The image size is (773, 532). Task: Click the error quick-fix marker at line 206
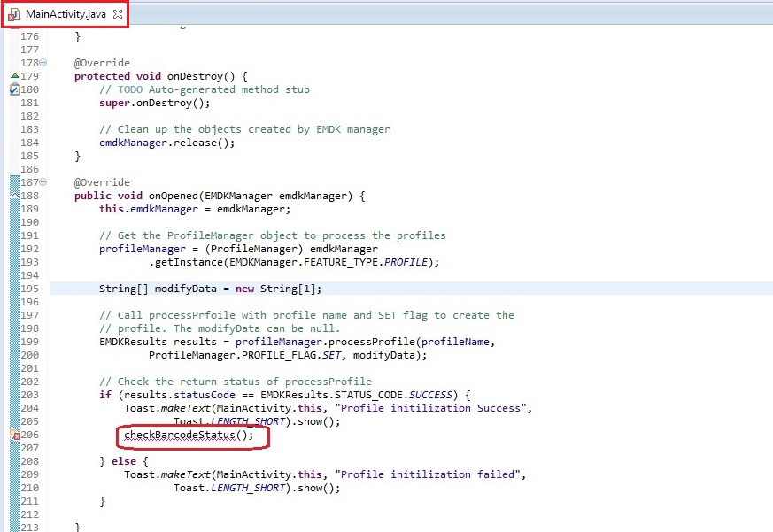pyautogui.click(x=13, y=435)
